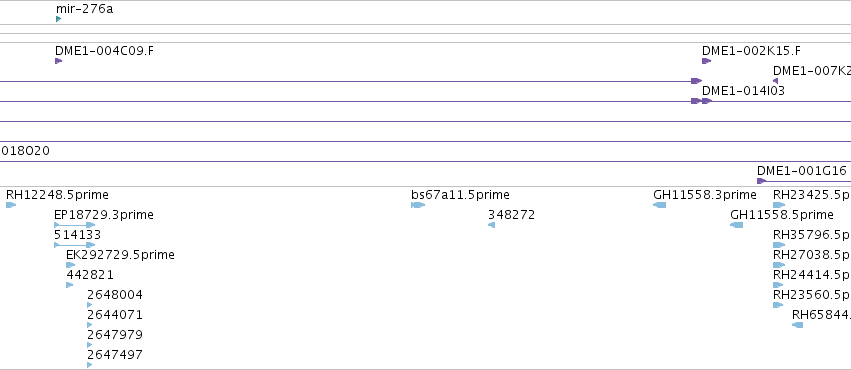Select the EK292729.5prime blue arrow marker

tap(71, 265)
